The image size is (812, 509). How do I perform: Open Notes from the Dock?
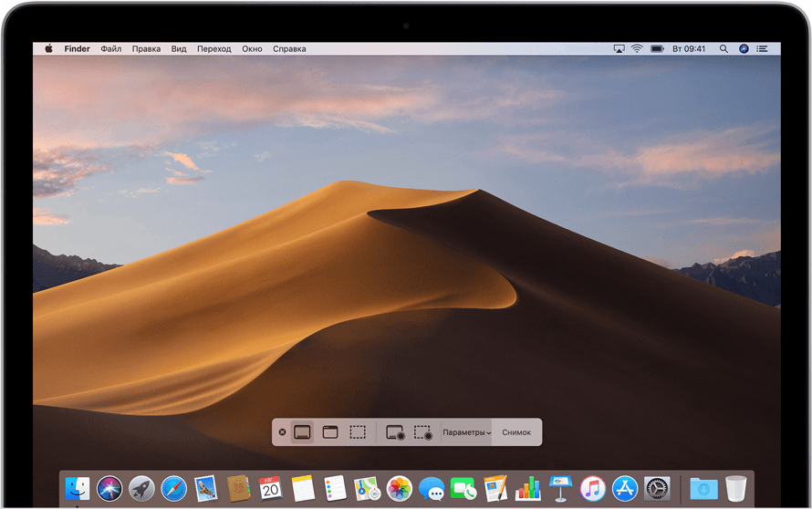point(303,488)
